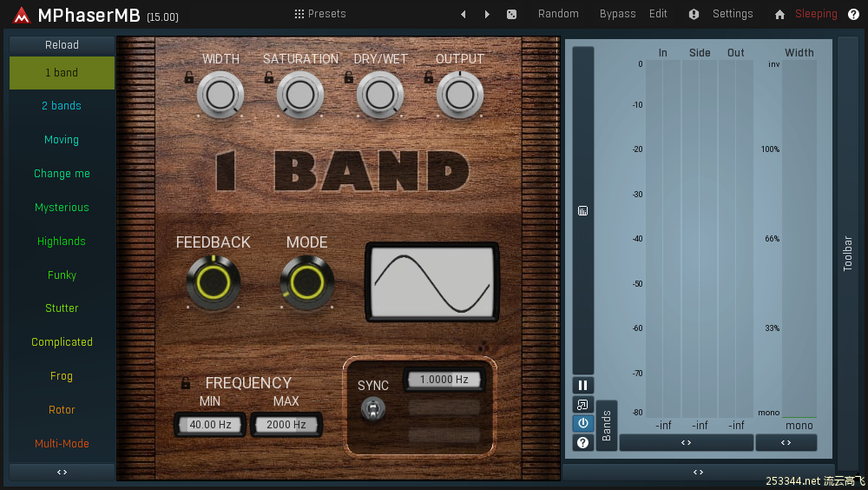Toggle the SATURATION lock icon
Screen dimensions: 868x490
[x=268, y=77]
